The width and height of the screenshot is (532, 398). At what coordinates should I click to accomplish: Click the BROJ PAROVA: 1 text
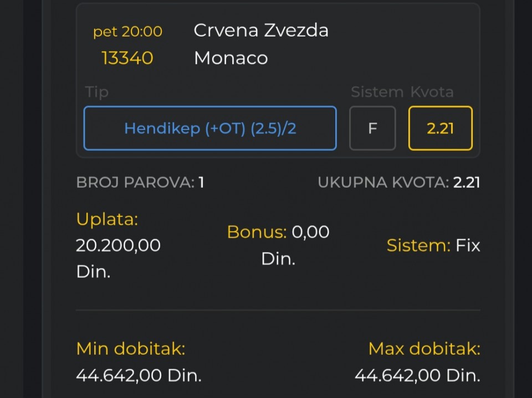(x=140, y=183)
